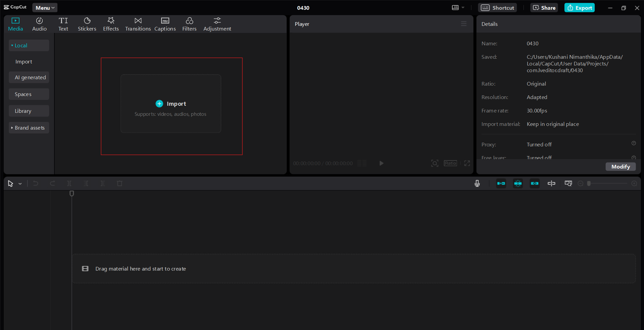Click the timeline zoom-to-fit icon
Image resolution: width=644 pixels, height=330 pixels.
coord(568,184)
